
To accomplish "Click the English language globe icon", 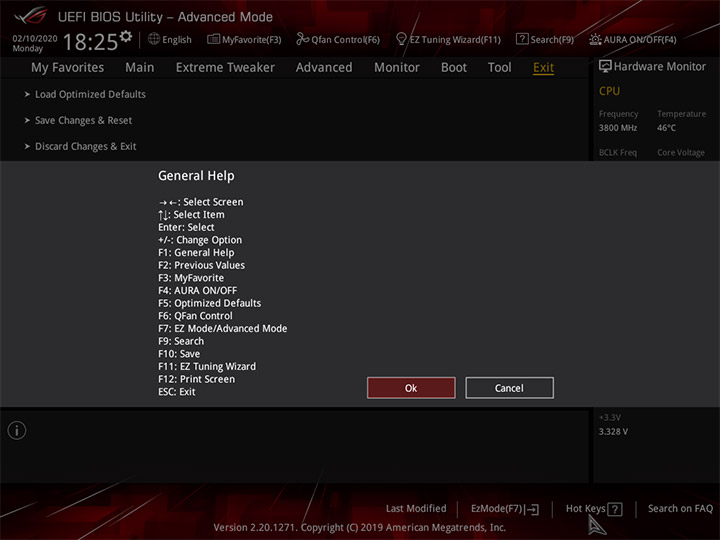I will [x=154, y=39].
